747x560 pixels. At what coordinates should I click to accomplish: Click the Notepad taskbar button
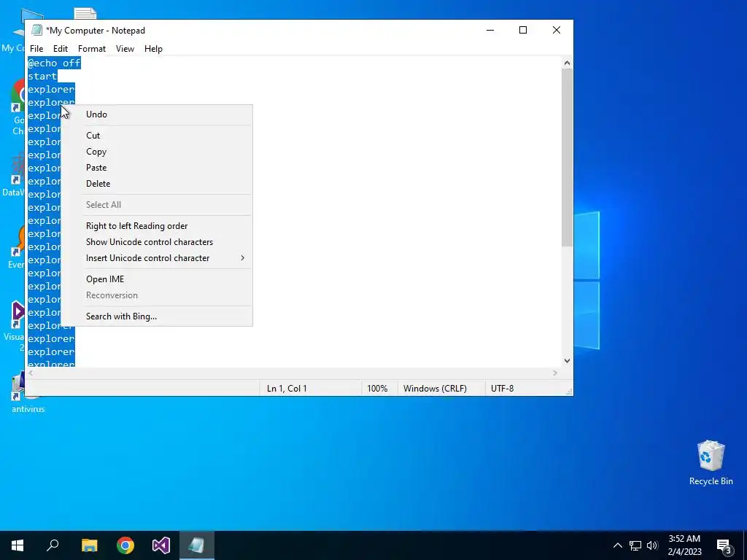pos(197,545)
